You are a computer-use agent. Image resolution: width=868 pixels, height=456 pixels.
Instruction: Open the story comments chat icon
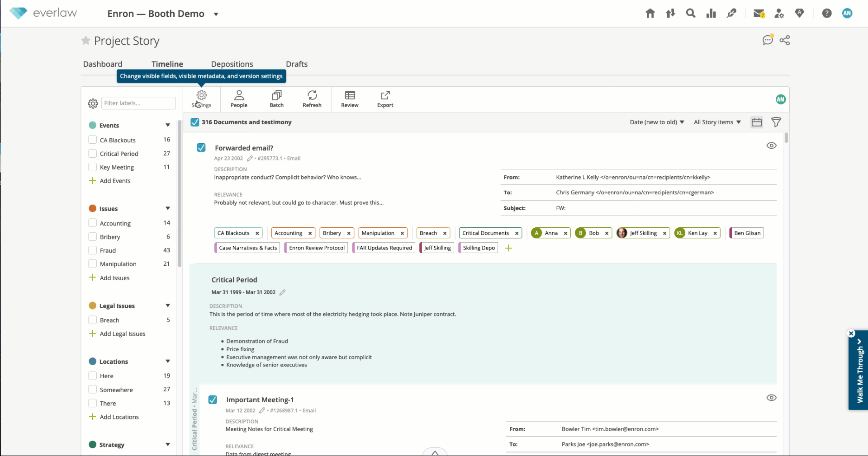tap(768, 40)
